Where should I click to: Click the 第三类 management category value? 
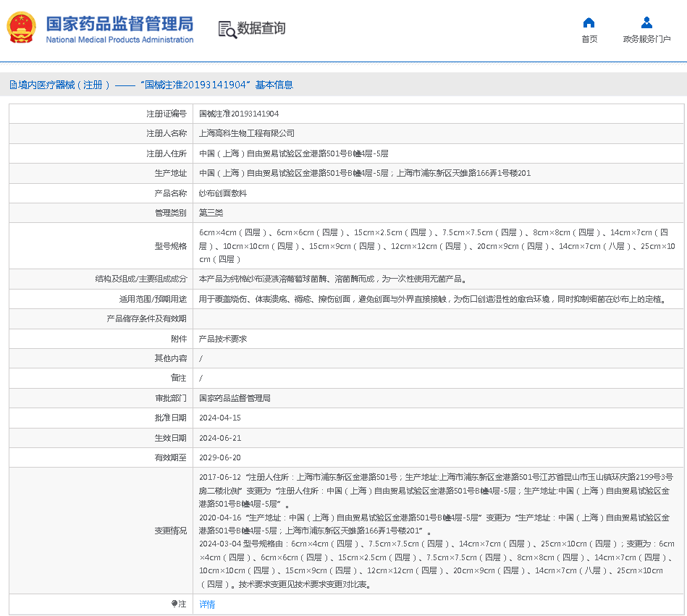click(211, 213)
